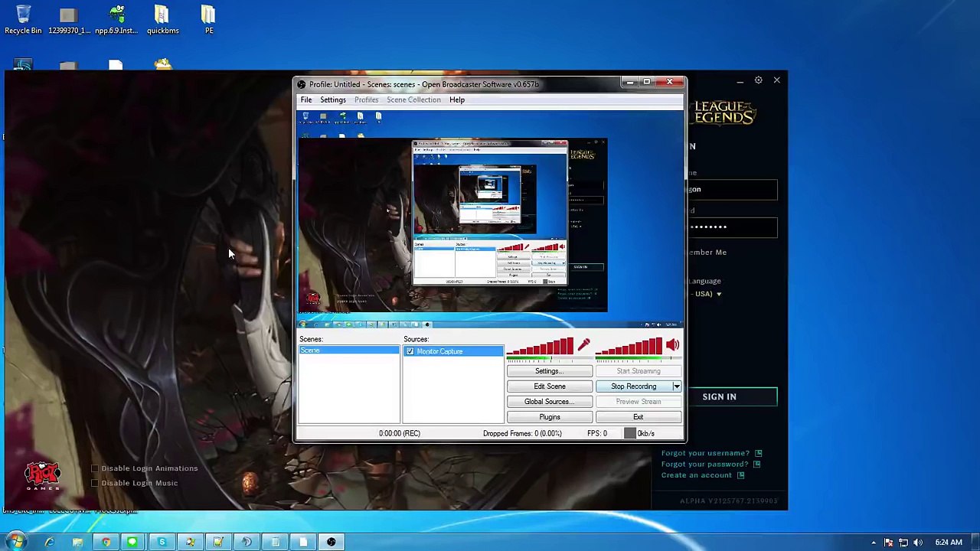The width and height of the screenshot is (980, 551).
Task: Click the 6:24 AM taskbar clock
Action: [x=948, y=543]
